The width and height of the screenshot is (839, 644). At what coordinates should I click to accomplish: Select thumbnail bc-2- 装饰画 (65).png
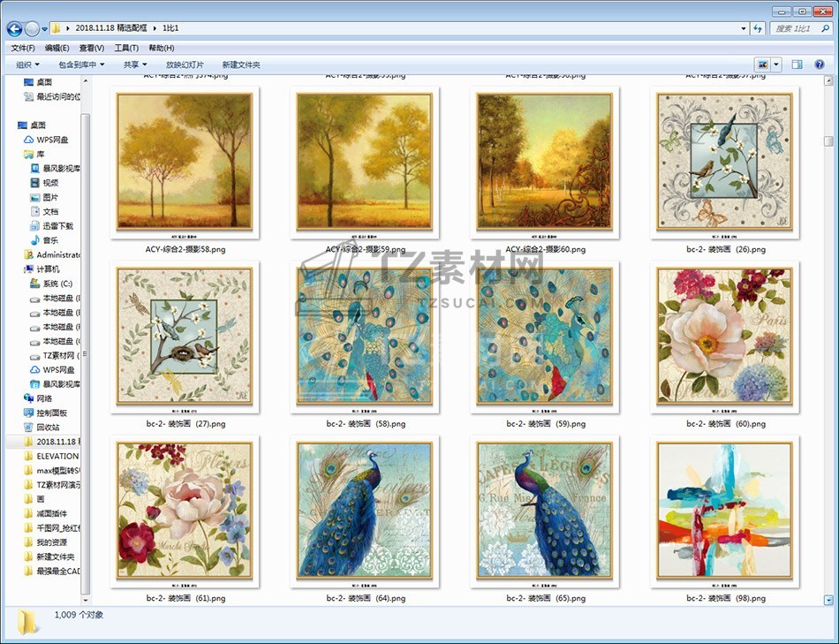[545, 511]
